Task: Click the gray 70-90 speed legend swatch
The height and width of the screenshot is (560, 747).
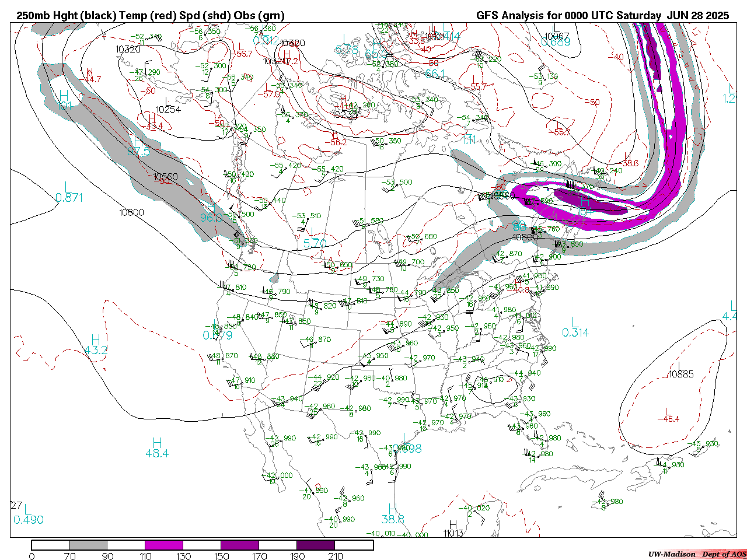Action: click(88, 545)
